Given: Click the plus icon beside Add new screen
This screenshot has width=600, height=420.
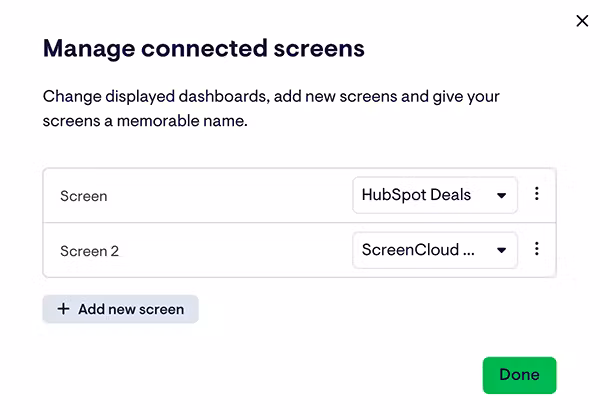Looking at the screenshot, I should point(64,309).
